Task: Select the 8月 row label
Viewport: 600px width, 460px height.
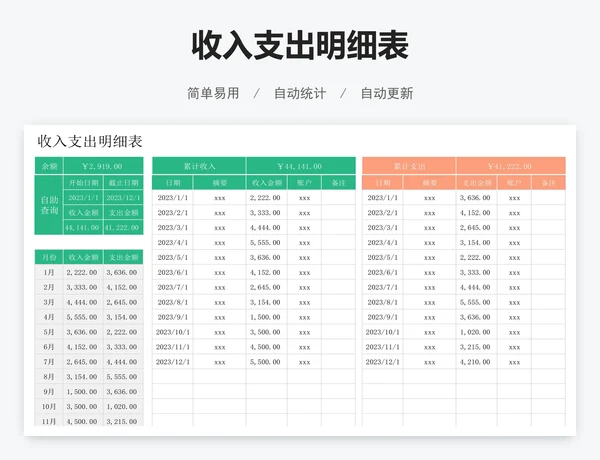Action: (x=49, y=377)
